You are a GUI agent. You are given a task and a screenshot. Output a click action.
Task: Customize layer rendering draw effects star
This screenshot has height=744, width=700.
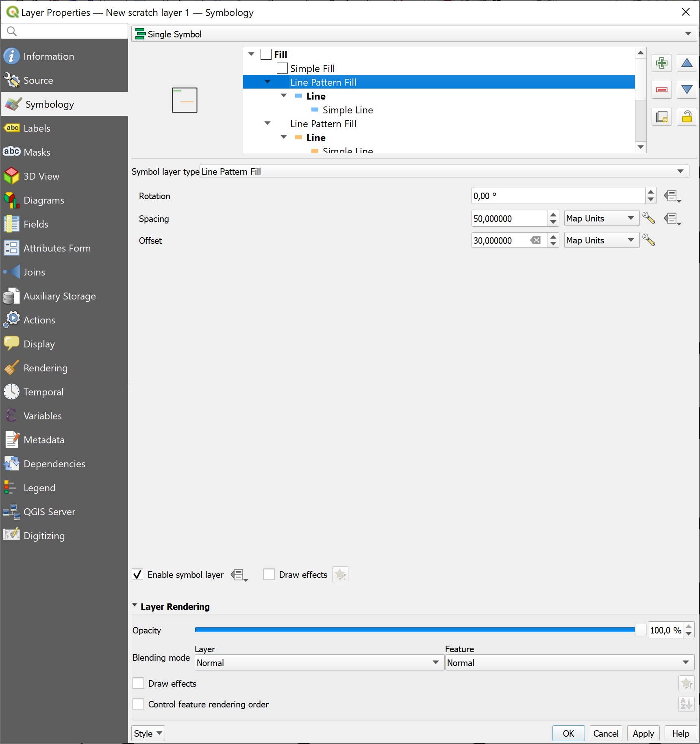tap(687, 683)
